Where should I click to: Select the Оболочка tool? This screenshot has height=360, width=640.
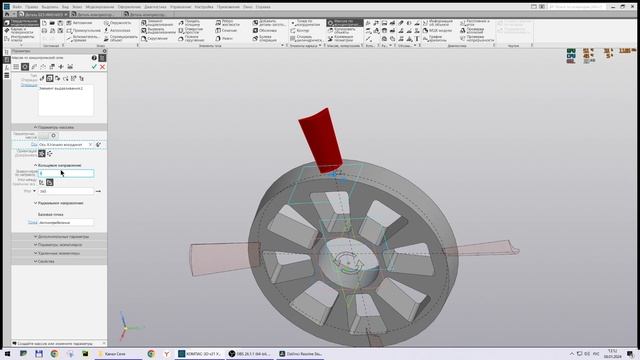pyautogui.click(x=265, y=31)
